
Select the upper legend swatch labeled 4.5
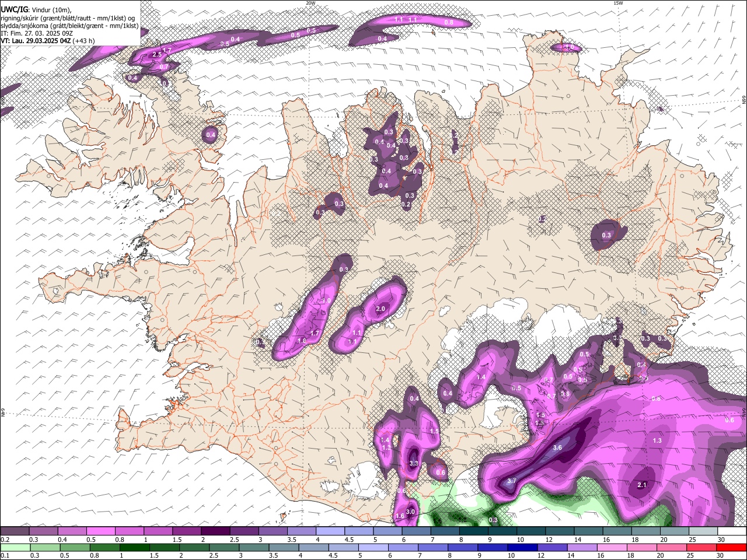point(359,531)
